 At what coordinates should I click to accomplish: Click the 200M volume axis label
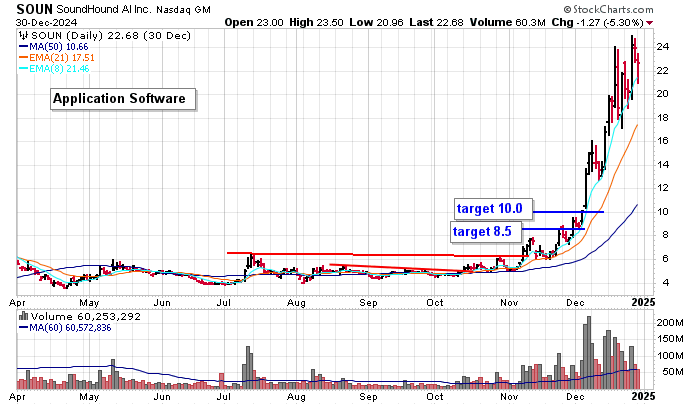(670, 323)
